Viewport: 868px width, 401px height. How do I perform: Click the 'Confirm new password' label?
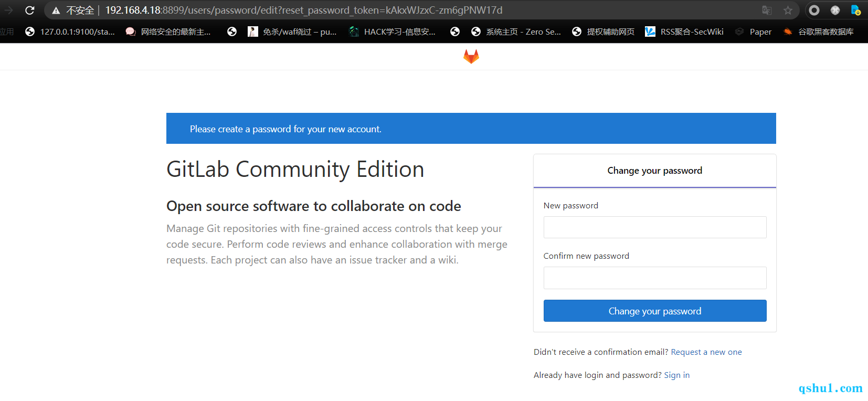tap(586, 256)
